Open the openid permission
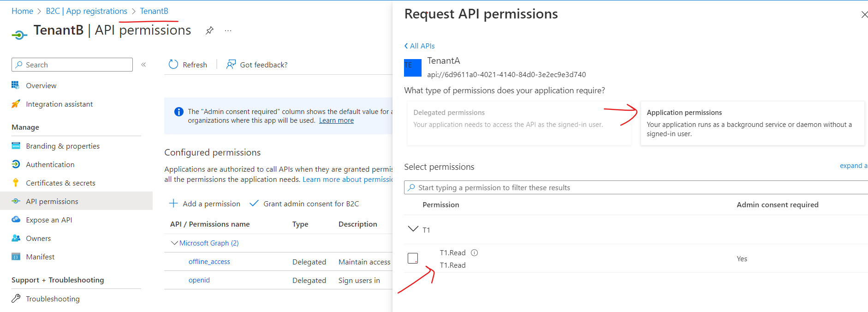Image resolution: width=868 pixels, height=312 pixels. [x=199, y=280]
